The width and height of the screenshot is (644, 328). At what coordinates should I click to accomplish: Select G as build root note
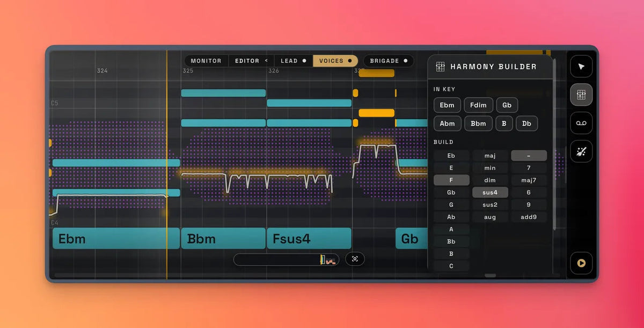pos(451,205)
